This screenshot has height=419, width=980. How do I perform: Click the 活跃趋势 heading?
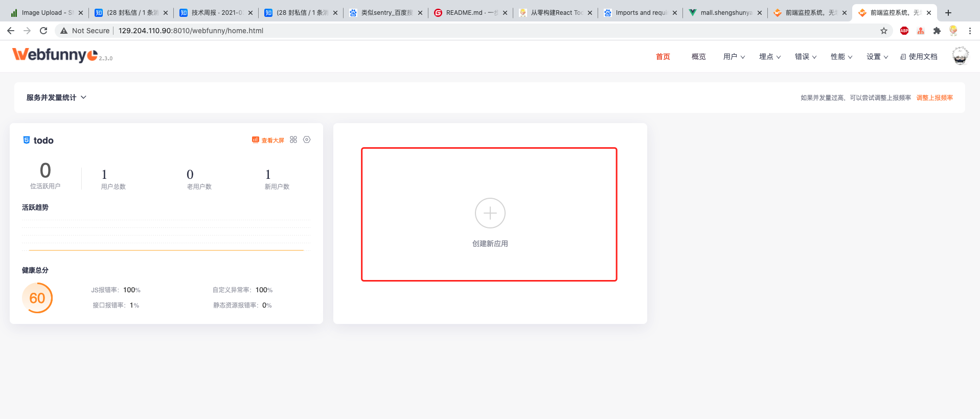tap(35, 207)
